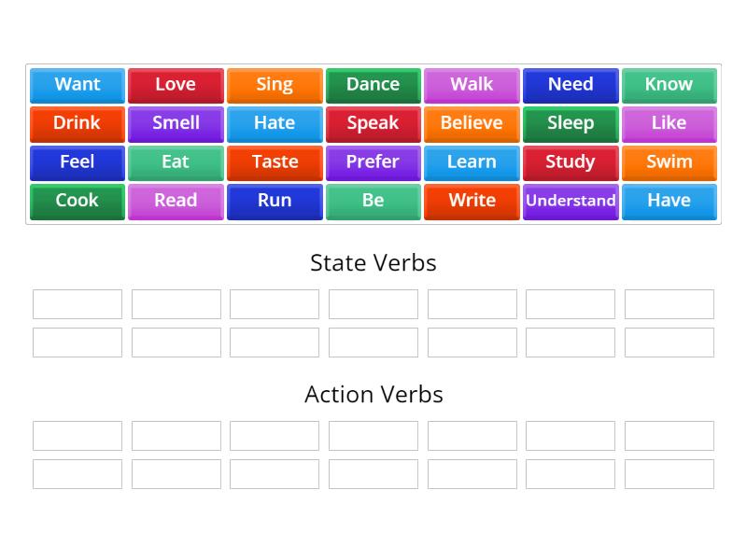This screenshot has width=747, height=560.
Task: Click the "Know" green tile
Action: (x=669, y=85)
